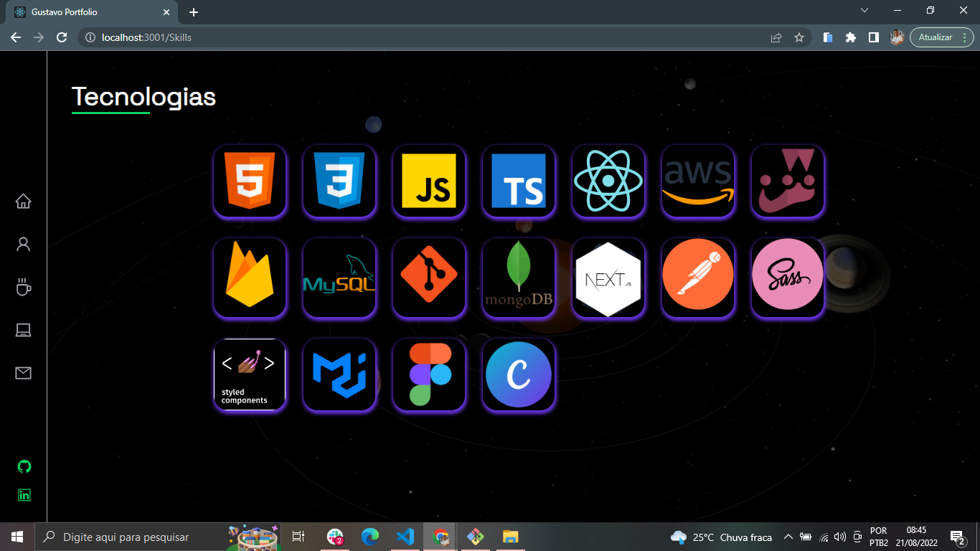The width and height of the screenshot is (980, 551).
Task: Select the Next.js hexagon logo
Action: [608, 278]
